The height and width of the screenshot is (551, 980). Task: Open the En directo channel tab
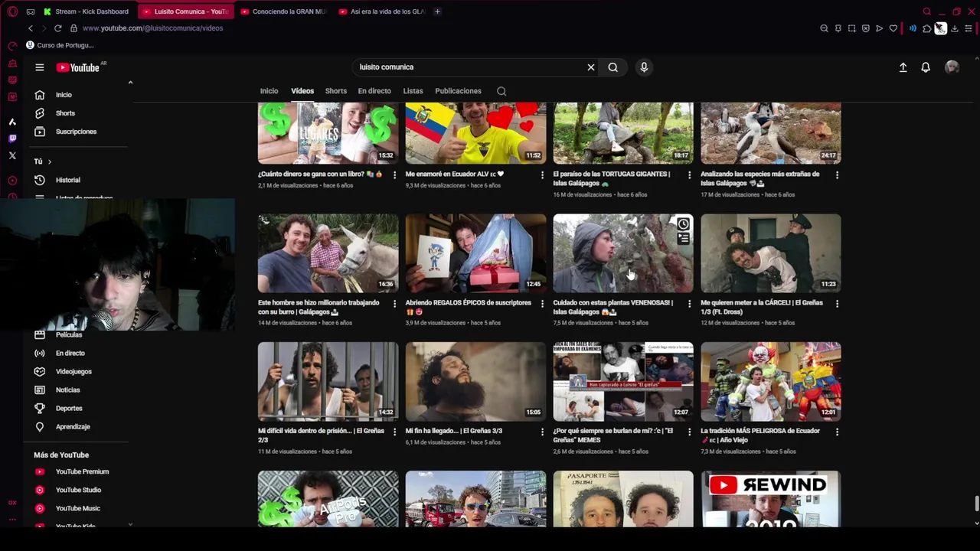pos(374,91)
